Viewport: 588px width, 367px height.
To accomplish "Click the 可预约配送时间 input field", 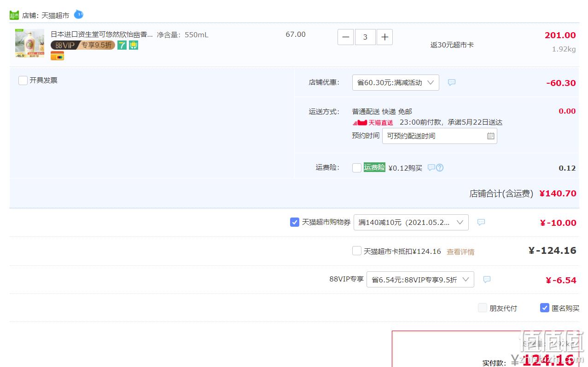I will point(440,136).
